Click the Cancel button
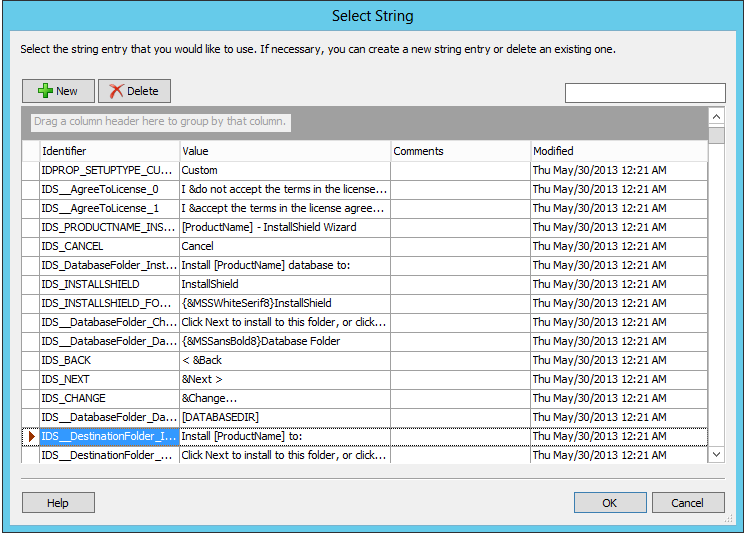744x533 pixels. point(688,503)
